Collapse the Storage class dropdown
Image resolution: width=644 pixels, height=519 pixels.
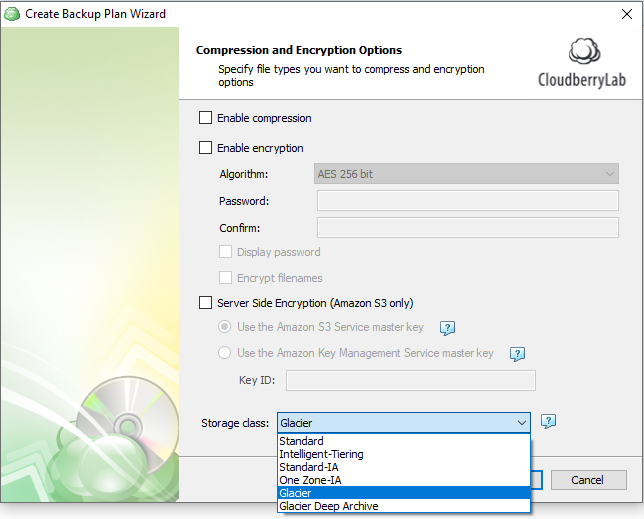(521, 423)
